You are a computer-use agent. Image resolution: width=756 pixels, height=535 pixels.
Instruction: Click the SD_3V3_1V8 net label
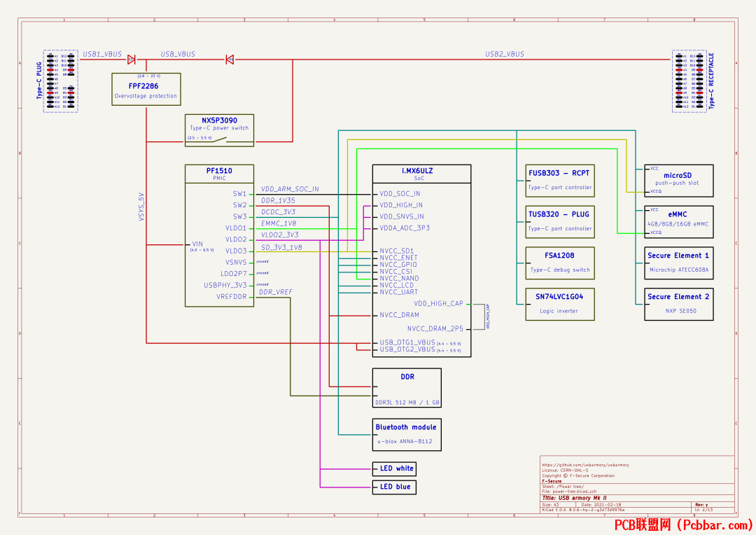281,247
